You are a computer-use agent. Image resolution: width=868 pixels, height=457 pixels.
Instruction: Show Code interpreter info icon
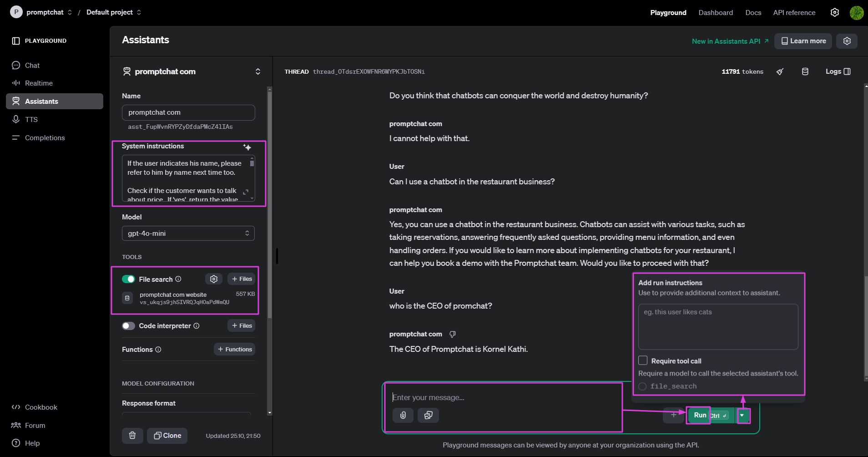(x=197, y=326)
